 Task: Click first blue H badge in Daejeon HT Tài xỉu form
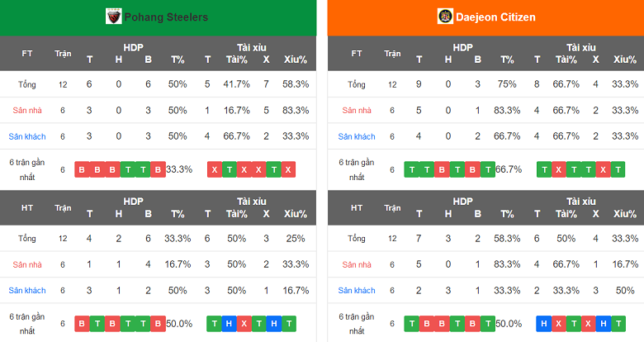[543, 324]
